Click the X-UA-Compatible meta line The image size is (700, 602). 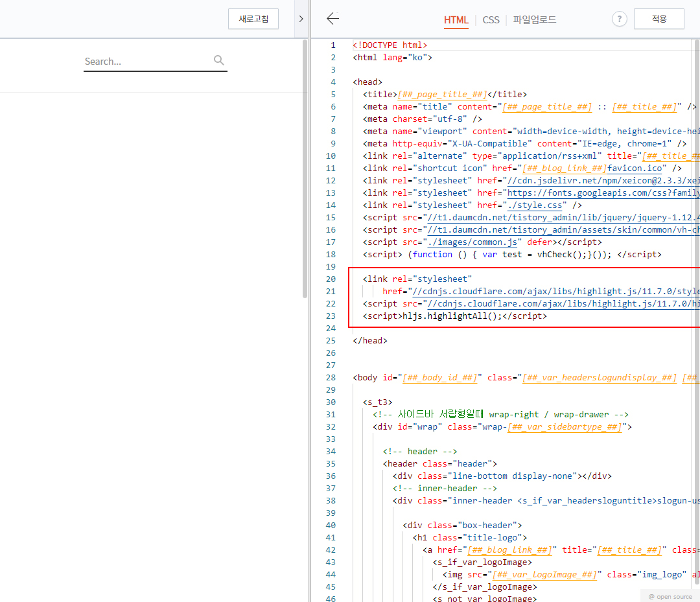pyautogui.click(x=524, y=144)
